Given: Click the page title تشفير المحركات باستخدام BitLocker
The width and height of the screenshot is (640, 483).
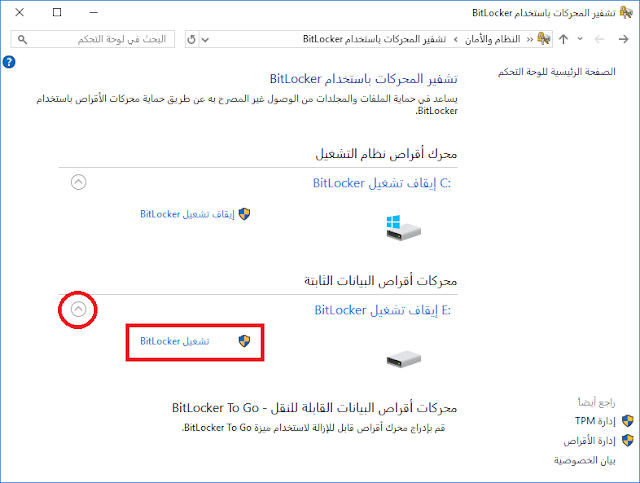Looking at the screenshot, I should (364, 79).
